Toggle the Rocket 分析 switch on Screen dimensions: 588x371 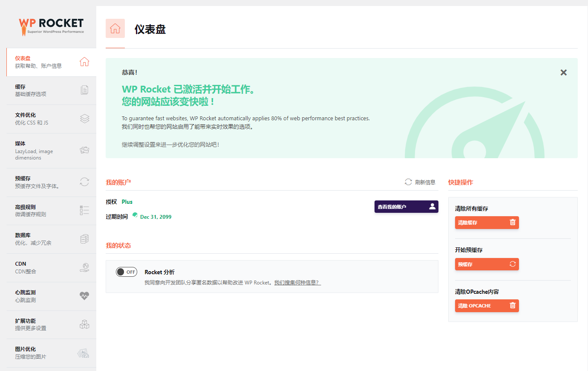pos(127,272)
